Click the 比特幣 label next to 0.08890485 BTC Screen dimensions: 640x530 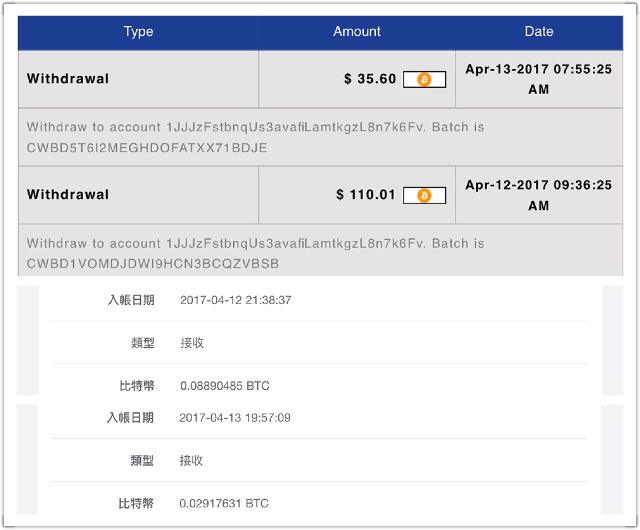tap(137, 386)
